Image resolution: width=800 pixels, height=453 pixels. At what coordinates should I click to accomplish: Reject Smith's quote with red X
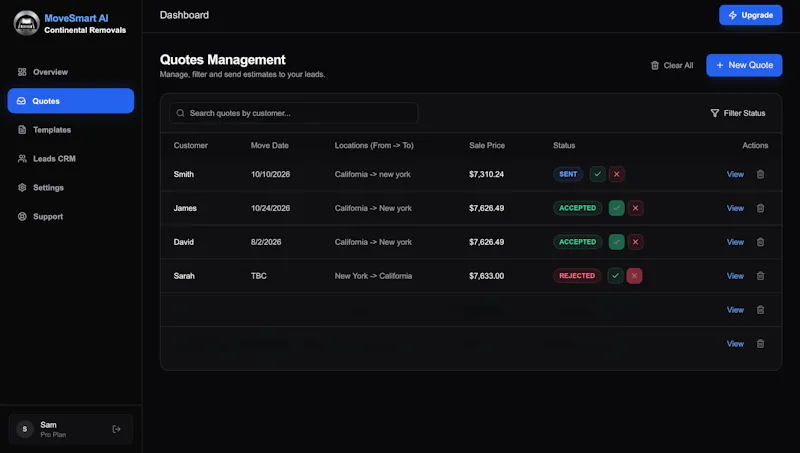616,174
